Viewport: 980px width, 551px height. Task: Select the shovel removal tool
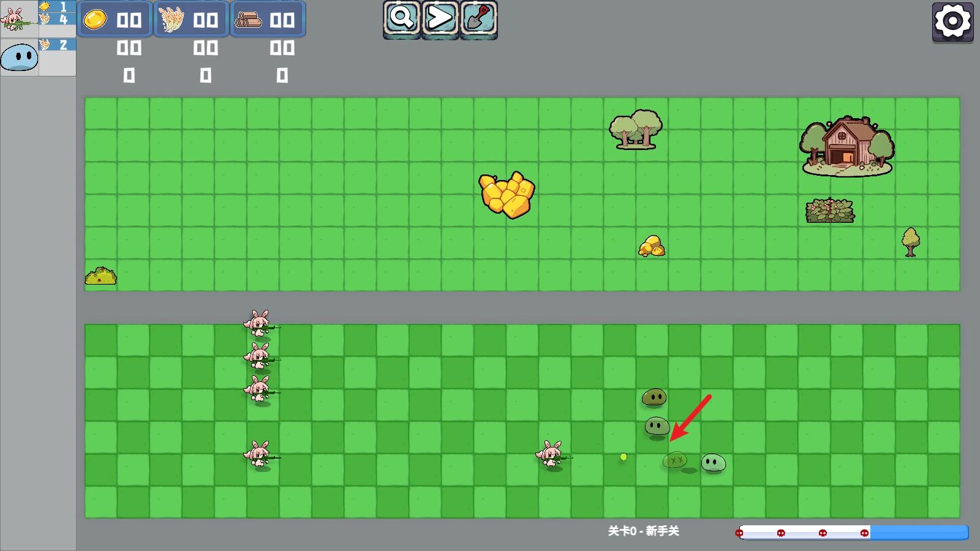(x=478, y=19)
